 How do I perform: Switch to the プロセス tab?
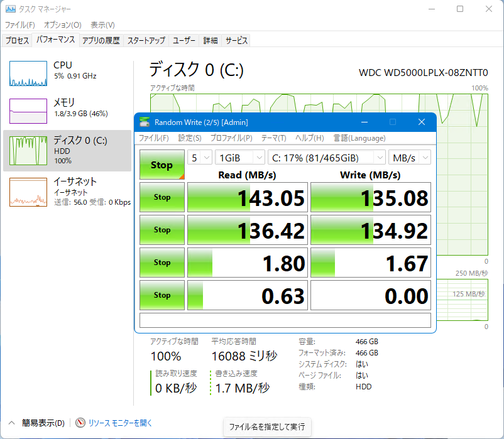click(x=17, y=40)
